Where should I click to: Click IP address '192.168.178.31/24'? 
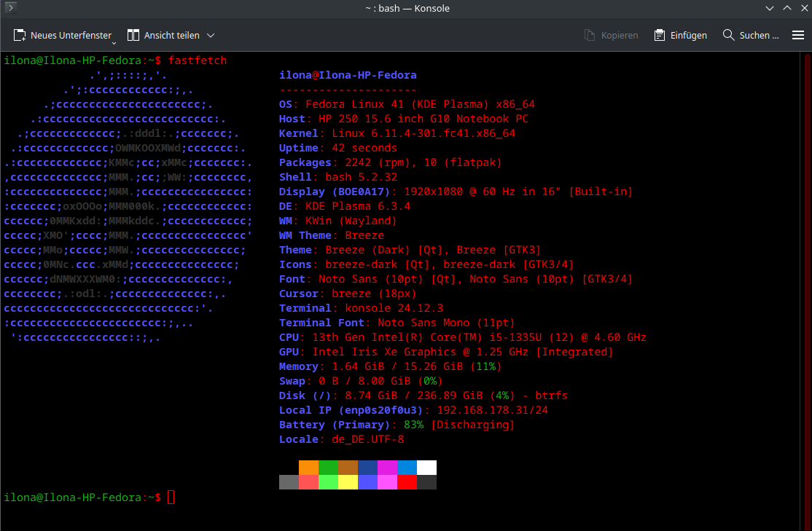493,410
